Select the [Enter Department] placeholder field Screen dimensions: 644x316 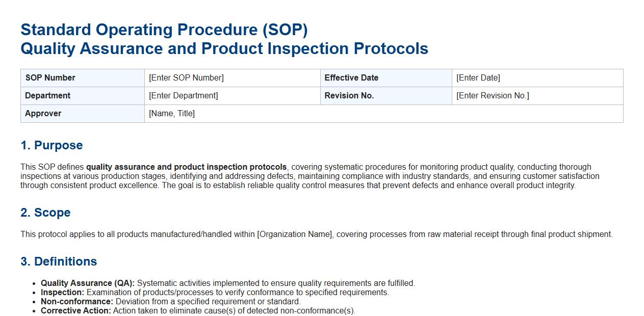(x=184, y=96)
